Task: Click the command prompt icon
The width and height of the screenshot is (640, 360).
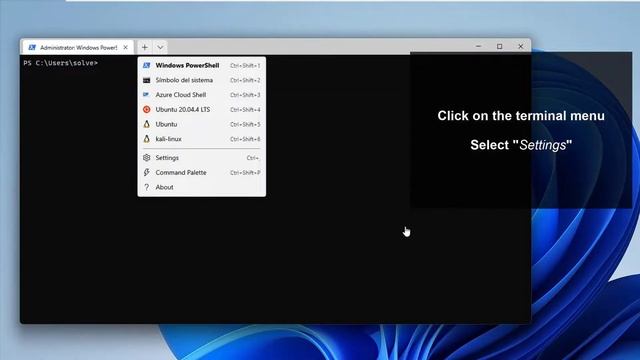Action: pyautogui.click(x=147, y=80)
